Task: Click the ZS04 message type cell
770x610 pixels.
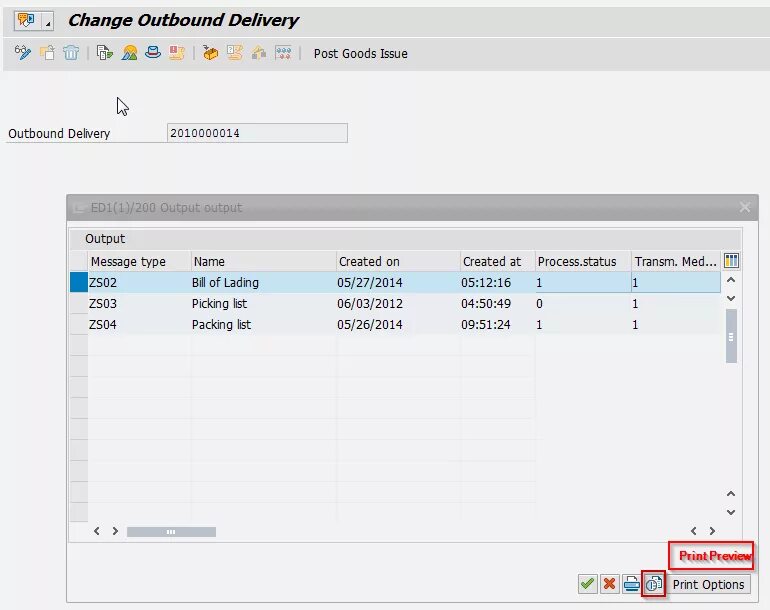Action: pos(139,325)
